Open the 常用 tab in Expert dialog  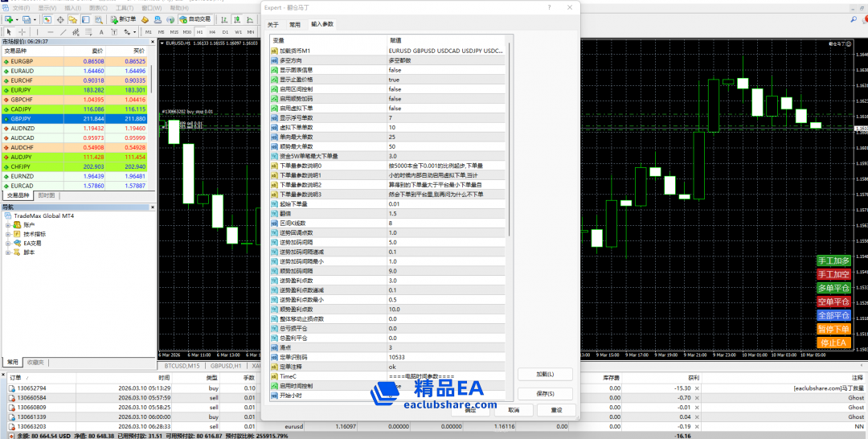[x=295, y=24]
